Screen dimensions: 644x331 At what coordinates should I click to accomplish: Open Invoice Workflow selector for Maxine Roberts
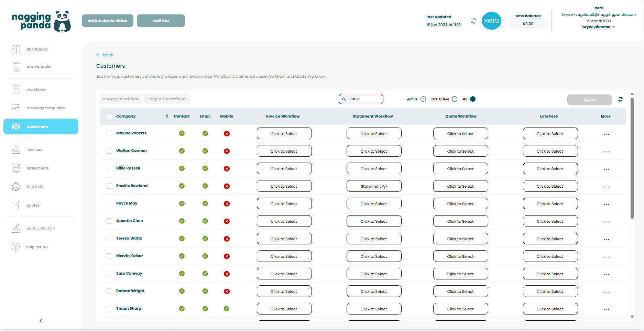click(x=284, y=133)
